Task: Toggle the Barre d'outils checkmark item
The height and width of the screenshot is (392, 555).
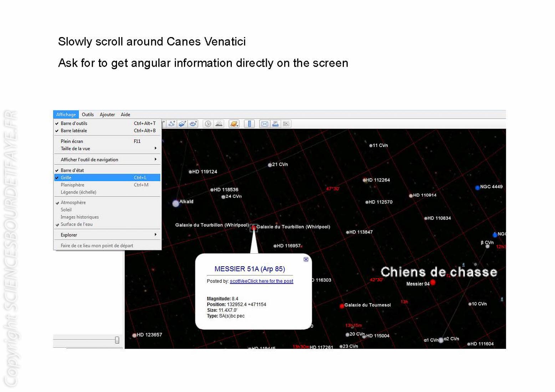Action: pyautogui.click(x=107, y=123)
